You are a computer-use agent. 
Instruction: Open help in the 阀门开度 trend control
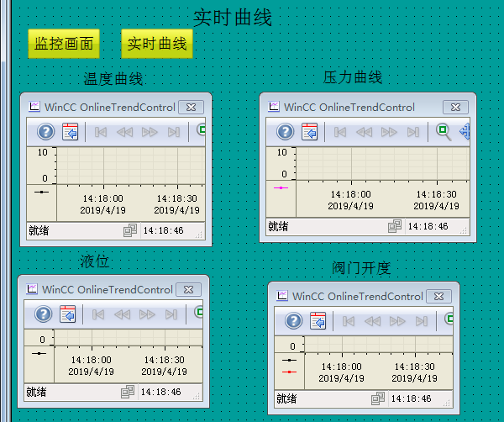pyautogui.click(x=294, y=320)
